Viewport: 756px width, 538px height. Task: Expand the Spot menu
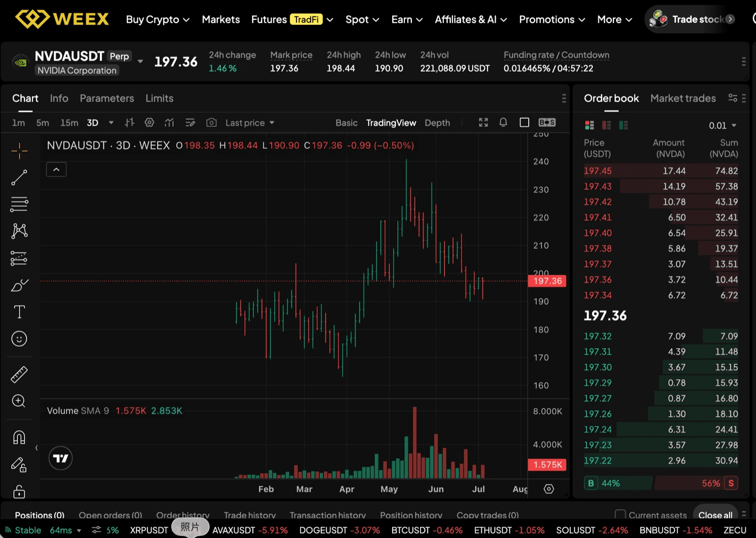[362, 19]
